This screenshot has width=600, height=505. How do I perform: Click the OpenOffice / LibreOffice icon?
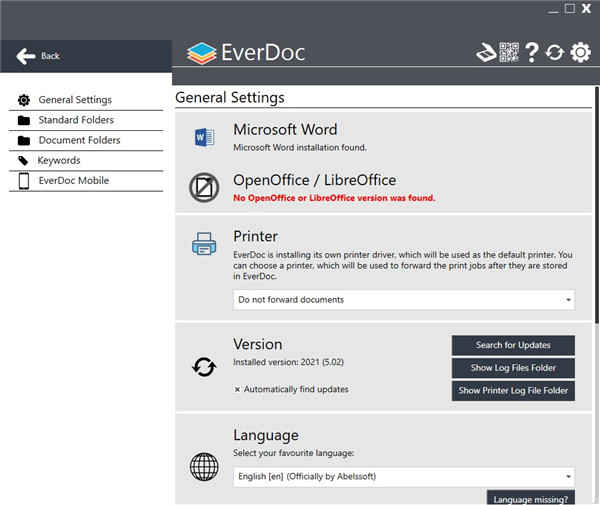tap(204, 187)
